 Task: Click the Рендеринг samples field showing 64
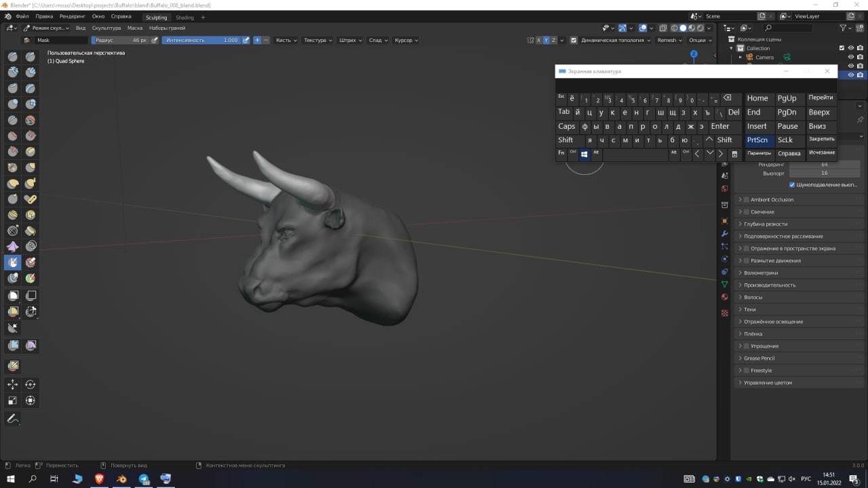click(x=824, y=164)
